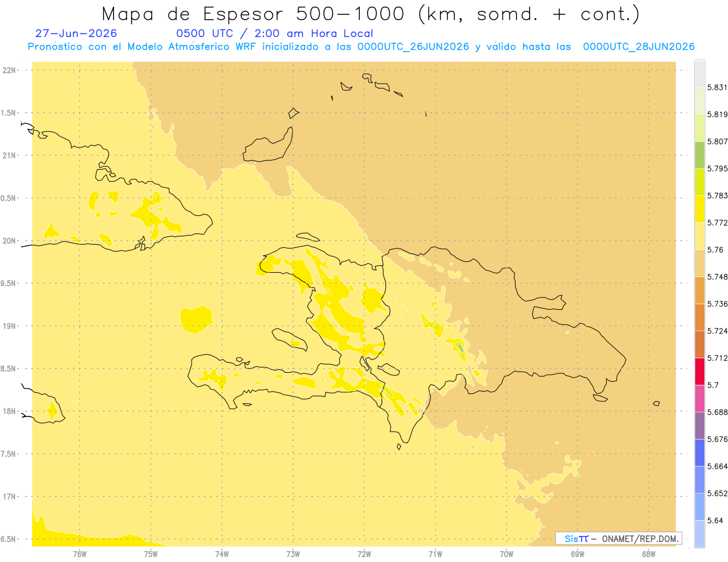Viewport: 728px width, 562px height.
Task: Click the 75W longitude label
Action: coord(151,555)
